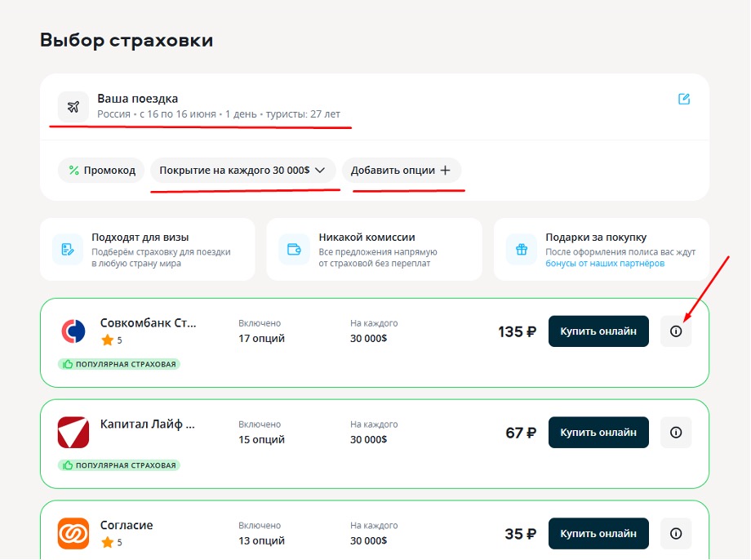
Task: Click the 17 опций text in Совкомбанк row
Action: point(261,338)
